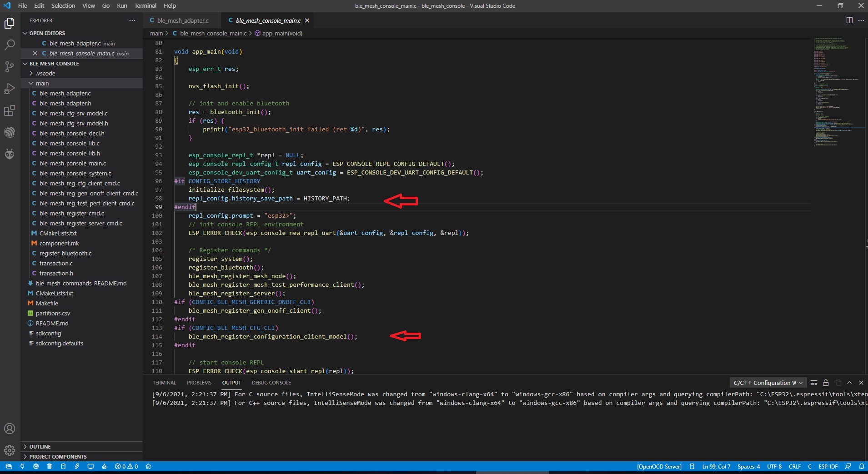
Task: Click Ln 99, Col 7 to go to line
Action: pyautogui.click(x=716, y=466)
